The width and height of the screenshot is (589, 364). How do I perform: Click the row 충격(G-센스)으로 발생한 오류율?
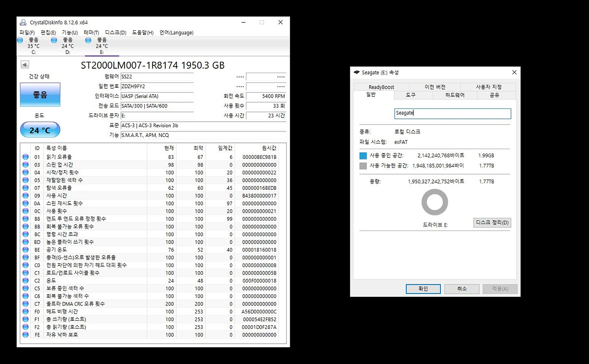[150, 258]
